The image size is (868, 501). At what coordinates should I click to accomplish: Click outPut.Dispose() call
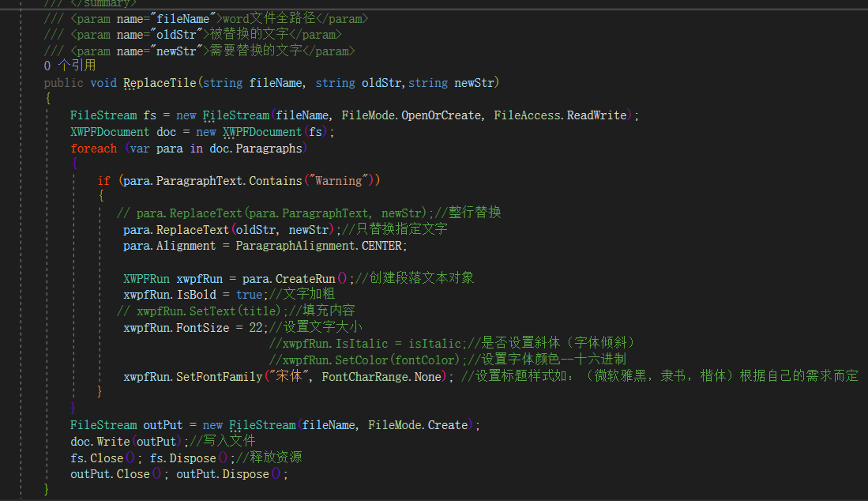(228, 474)
